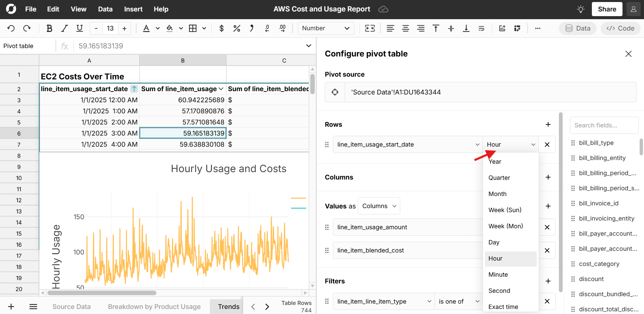Select Month from date grouping list

pyautogui.click(x=497, y=194)
